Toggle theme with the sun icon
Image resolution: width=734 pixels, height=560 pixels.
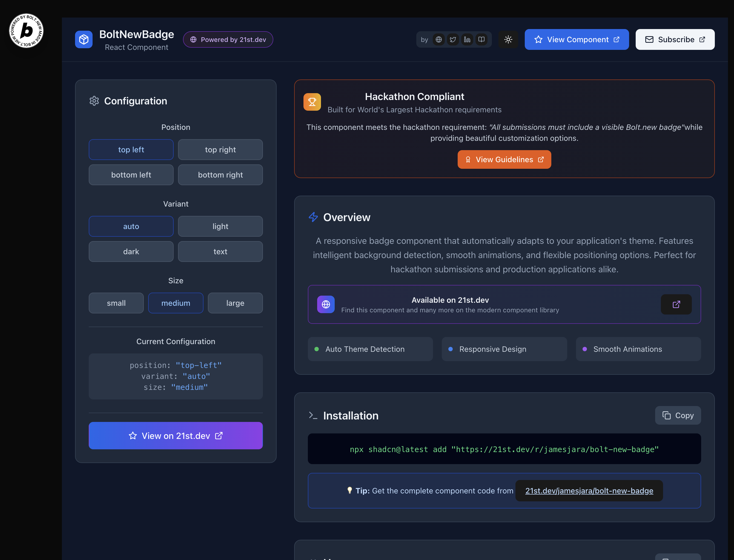pyautogui.click(x=508, y=40)
